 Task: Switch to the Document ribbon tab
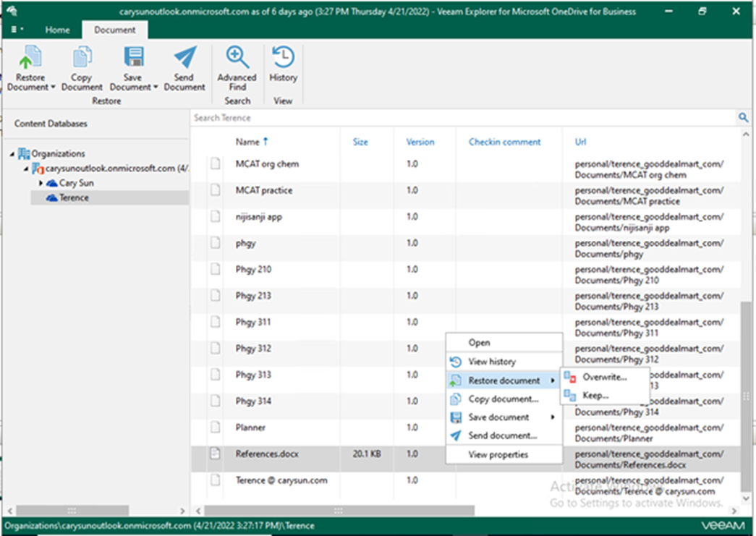(x=115, y=30)
